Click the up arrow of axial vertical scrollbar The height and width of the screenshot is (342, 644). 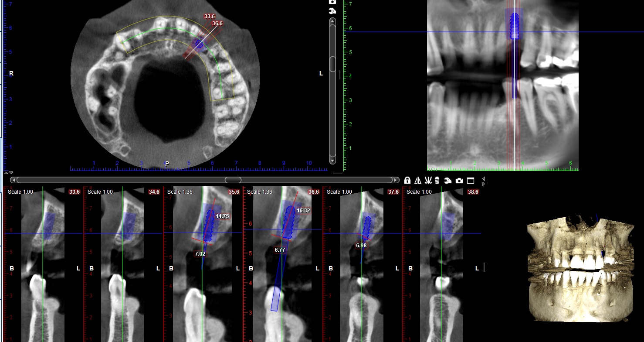pyautogui.click(x=332, y=21)
